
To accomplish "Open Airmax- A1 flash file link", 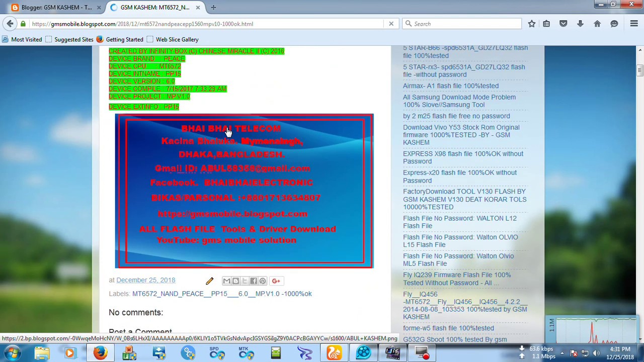I will [451, 85].
